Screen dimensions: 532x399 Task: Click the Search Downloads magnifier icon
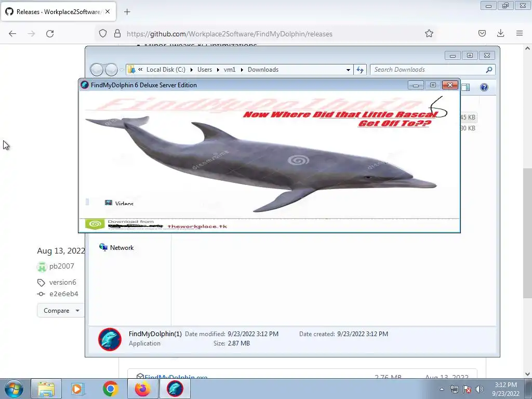pos(489,70)
